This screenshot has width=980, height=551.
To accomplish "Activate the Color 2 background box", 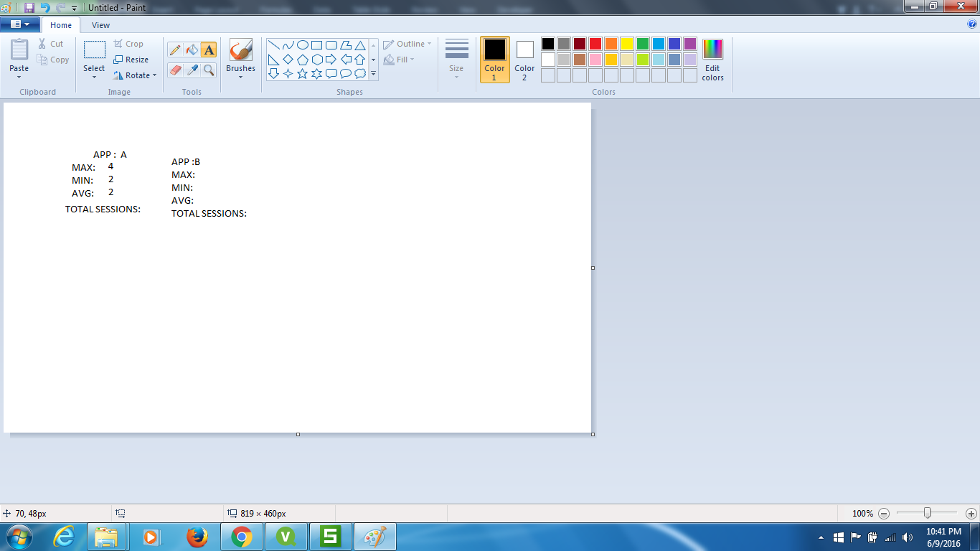I will (524, 59).
